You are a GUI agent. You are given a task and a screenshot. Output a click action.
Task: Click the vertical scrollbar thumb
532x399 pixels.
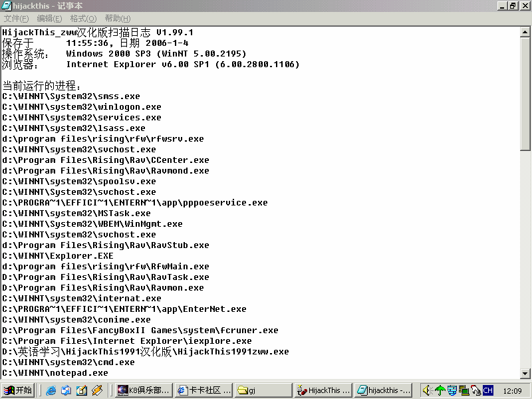(525, 94)
